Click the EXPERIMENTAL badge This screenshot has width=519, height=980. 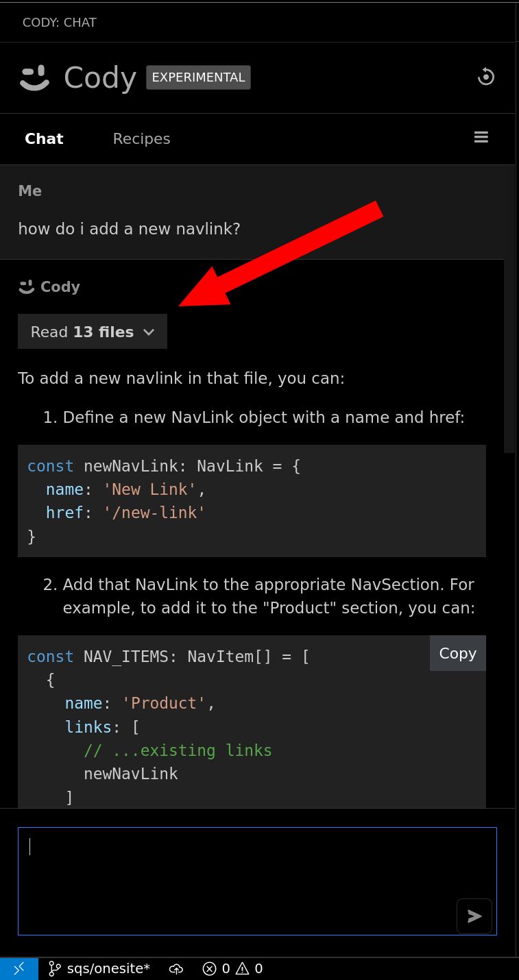click(198, 77)
